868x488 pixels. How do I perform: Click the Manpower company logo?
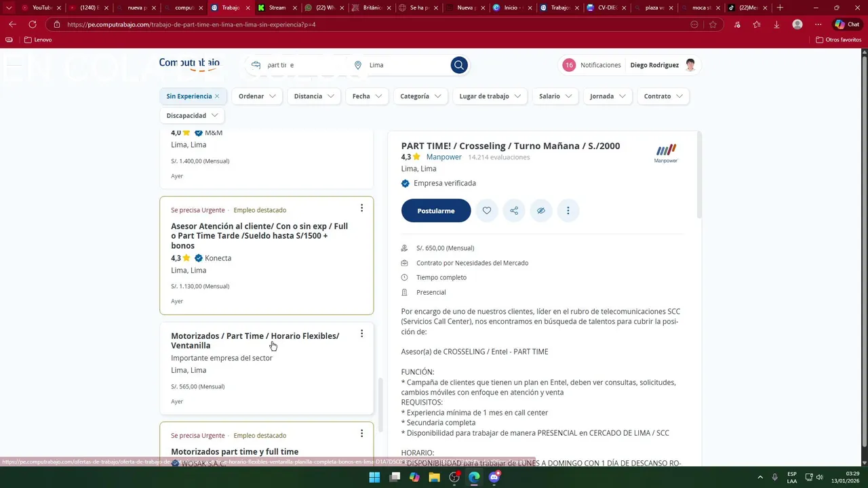pos(666,153)
